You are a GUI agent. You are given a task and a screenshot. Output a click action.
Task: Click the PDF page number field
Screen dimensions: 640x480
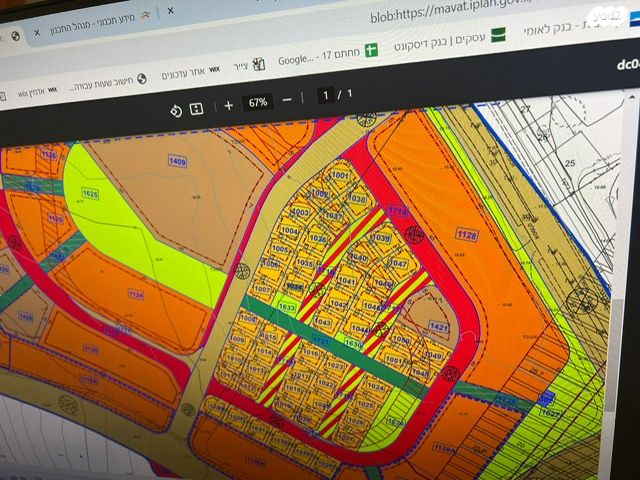(x=325, y=96)
